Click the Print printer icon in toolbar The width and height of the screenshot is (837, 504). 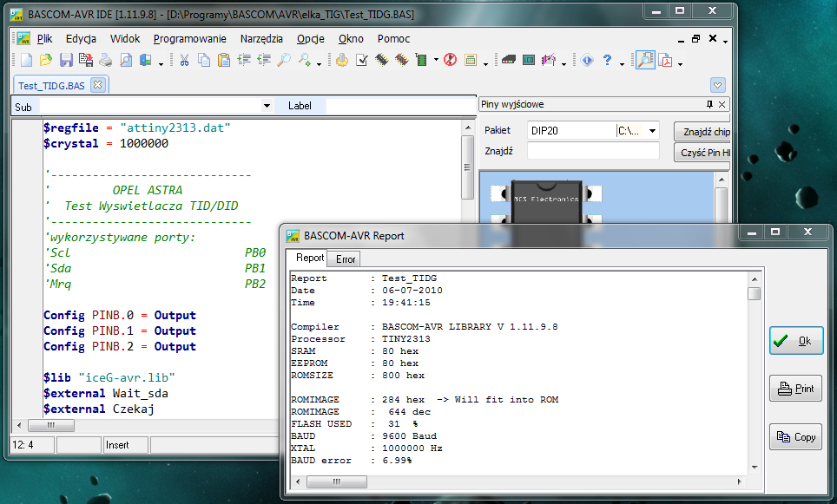click(105, 61)
